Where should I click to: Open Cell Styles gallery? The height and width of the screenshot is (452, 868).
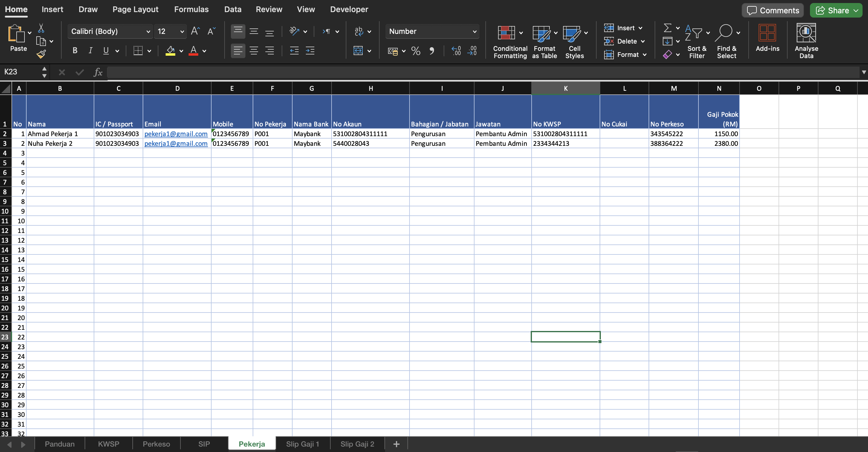pos(575,42)
